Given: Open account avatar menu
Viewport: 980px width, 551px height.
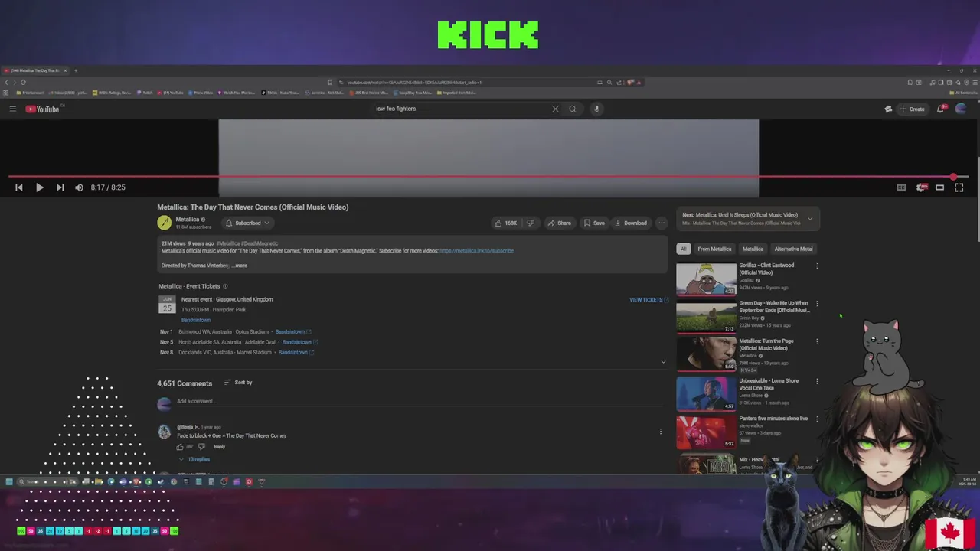Looking at the screenshot, I should click(x=961, y=109).
